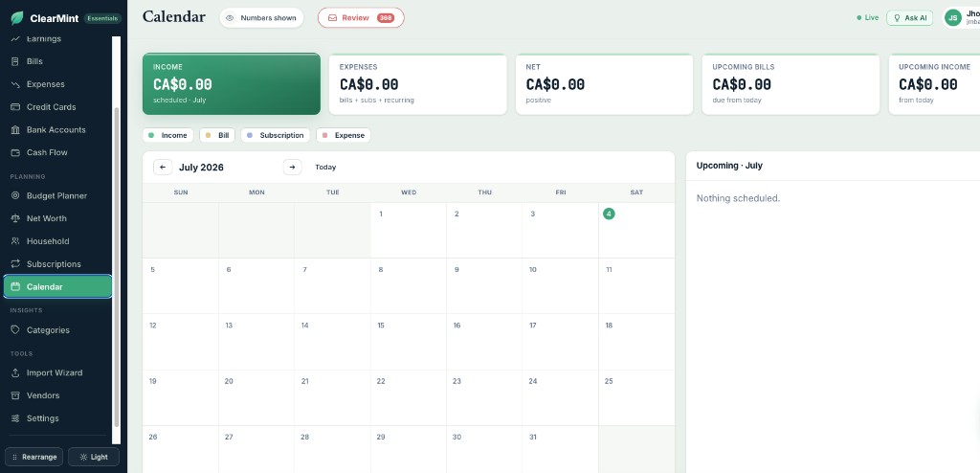
Task: Toggle the Income legend filter
Action: [167, 135]
